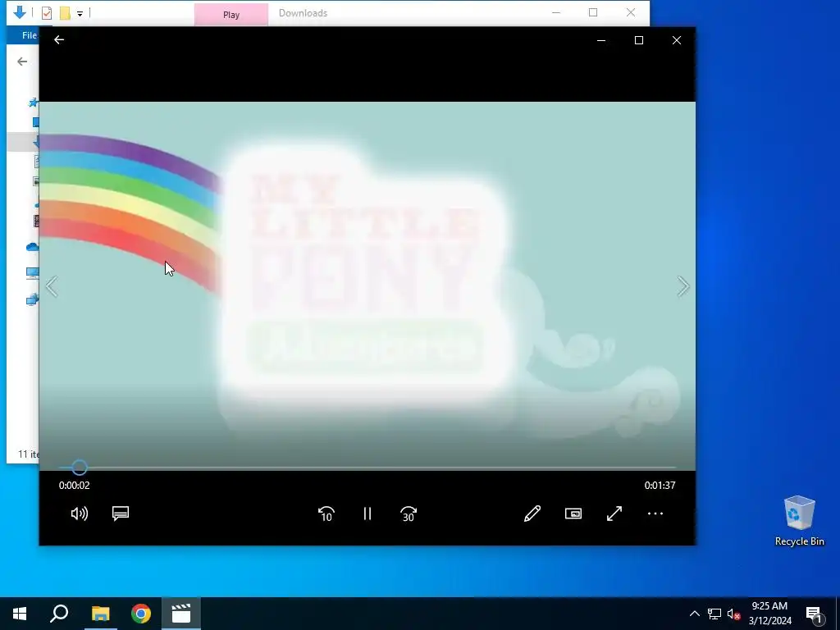Screen dimensions: 840x630
Task: Click Movies & TV taskbar icon
Action: point(181,614)
